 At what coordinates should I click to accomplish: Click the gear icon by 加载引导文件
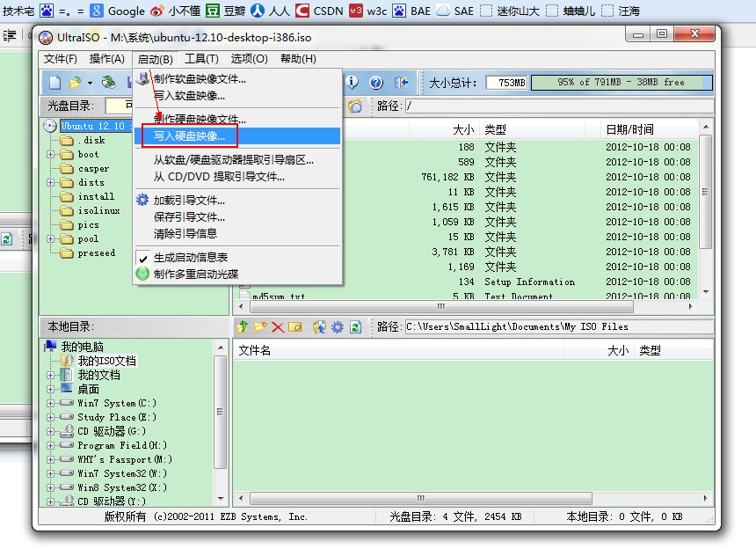142,200
